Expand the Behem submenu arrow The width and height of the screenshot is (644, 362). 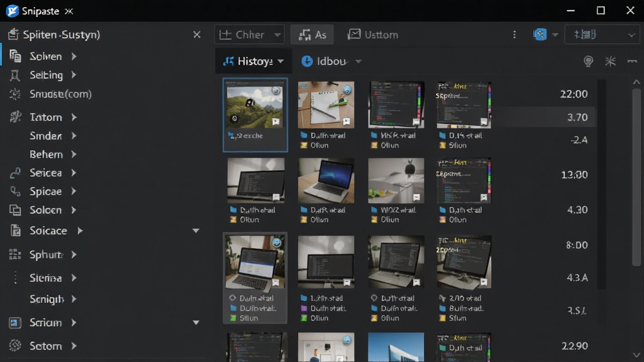74,155
